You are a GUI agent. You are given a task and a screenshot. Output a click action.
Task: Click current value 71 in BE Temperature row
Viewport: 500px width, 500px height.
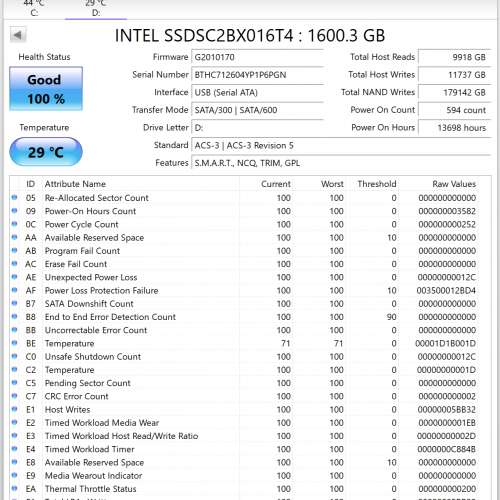click(x=285, y=343)
